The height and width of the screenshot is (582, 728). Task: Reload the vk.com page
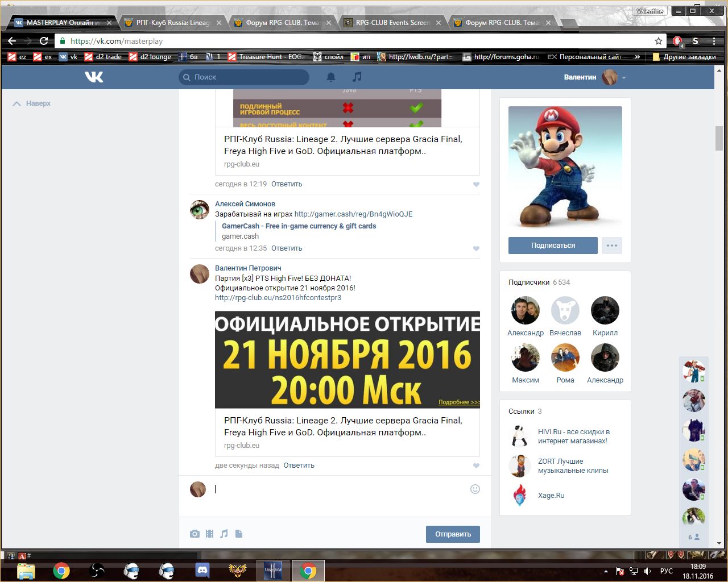(44, 41)
